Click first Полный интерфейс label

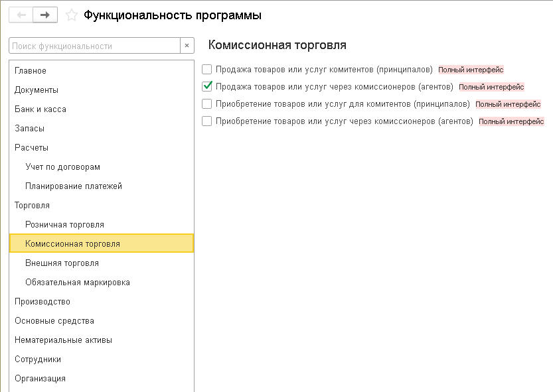[471, 69]
